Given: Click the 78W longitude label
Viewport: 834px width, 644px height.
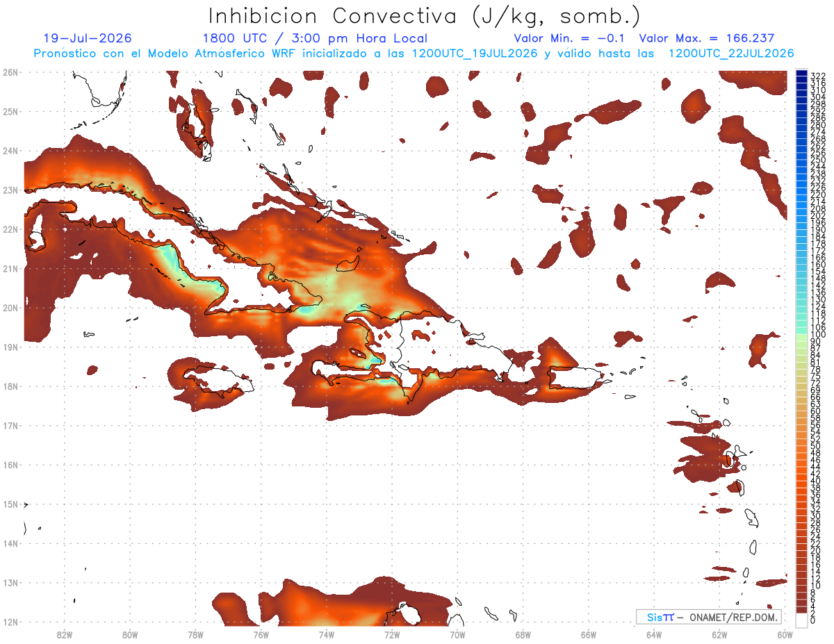Looking at the screenshot, I should tap(195, 634).
